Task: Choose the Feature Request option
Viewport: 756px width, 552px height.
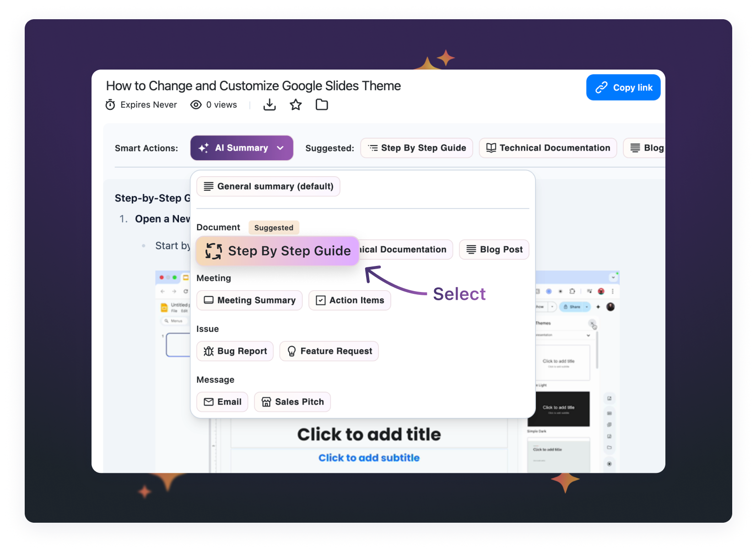Action: click(x=329, y=351)
